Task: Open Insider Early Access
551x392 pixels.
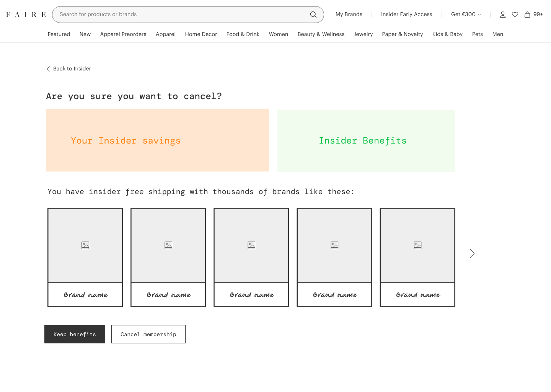Action: pyautogui.click(x=406, y=14)
